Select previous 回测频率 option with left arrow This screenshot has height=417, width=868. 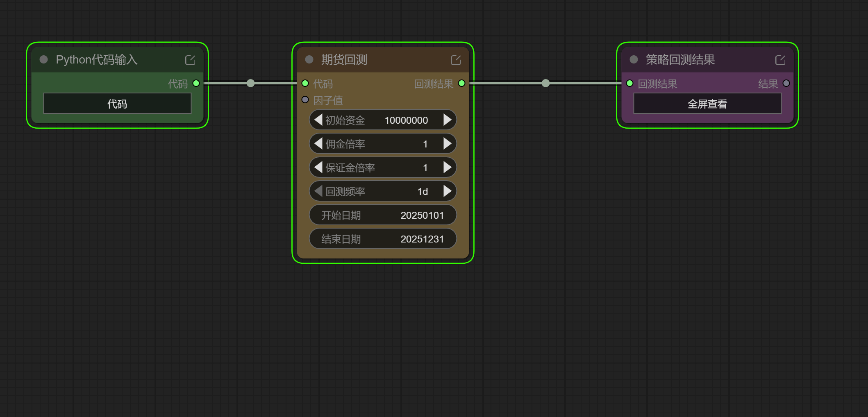(x=318, y=191)
